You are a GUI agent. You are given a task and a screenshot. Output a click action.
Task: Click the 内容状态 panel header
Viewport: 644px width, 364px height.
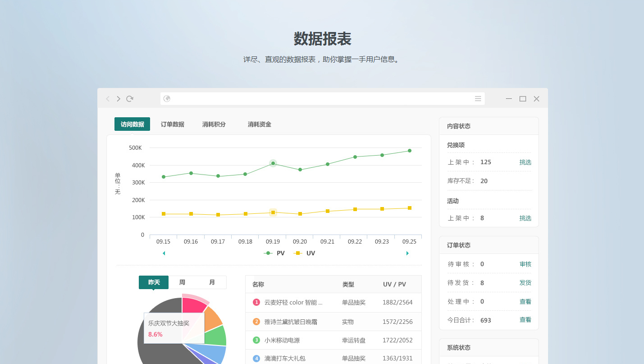489,126
